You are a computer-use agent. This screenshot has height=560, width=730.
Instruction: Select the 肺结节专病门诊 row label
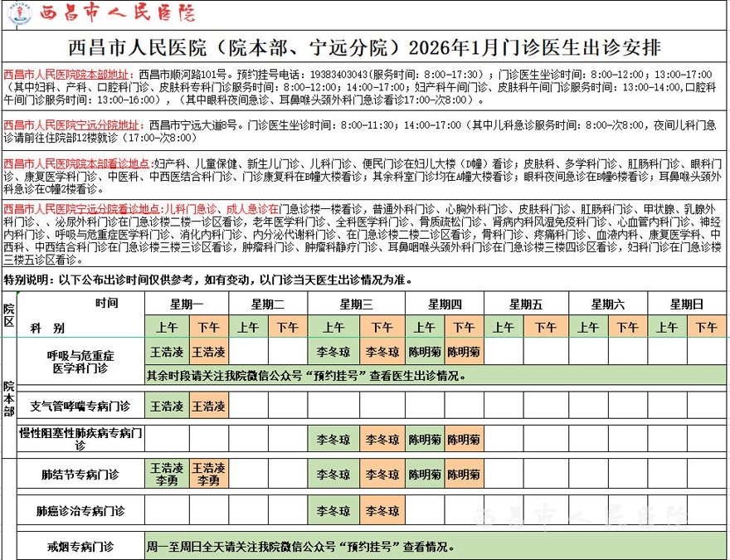(x=80, y=475)
